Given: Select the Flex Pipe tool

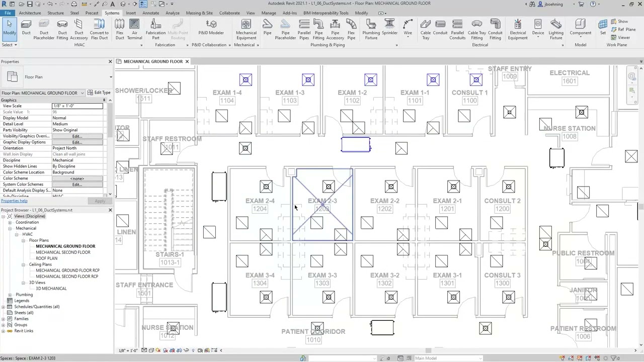Looking at the screenshot, I should click(x=351, y=29).
